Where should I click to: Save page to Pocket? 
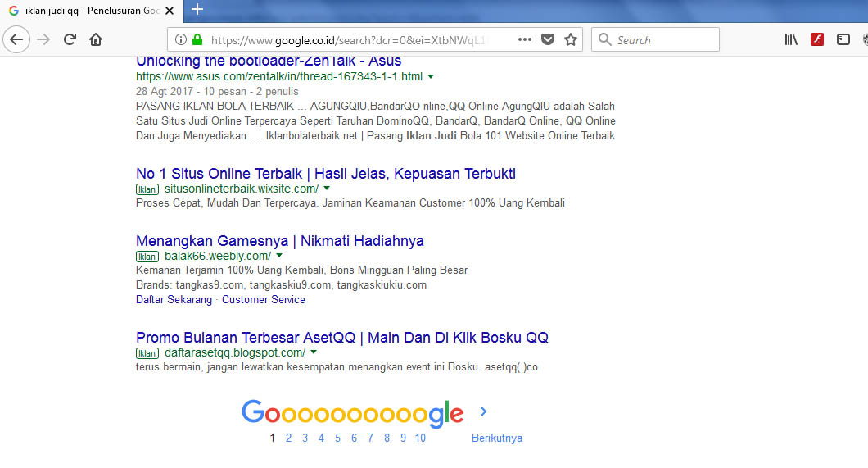coord(548,39)
